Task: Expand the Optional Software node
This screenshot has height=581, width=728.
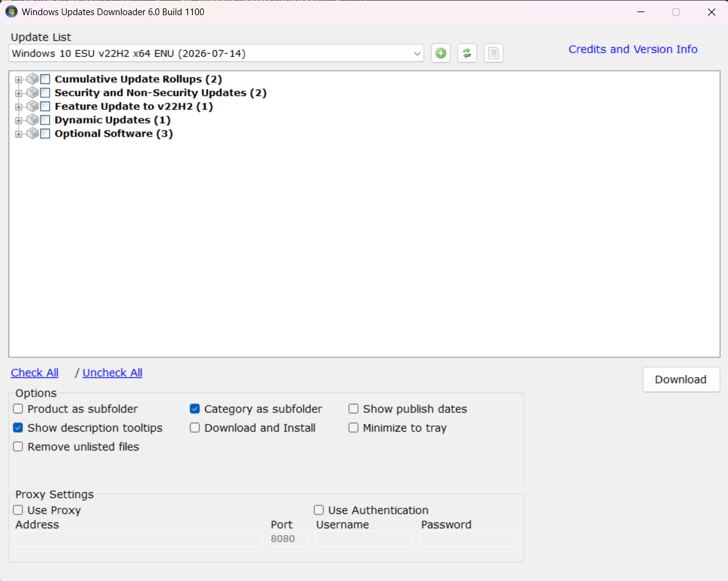Action: (19, 134)
